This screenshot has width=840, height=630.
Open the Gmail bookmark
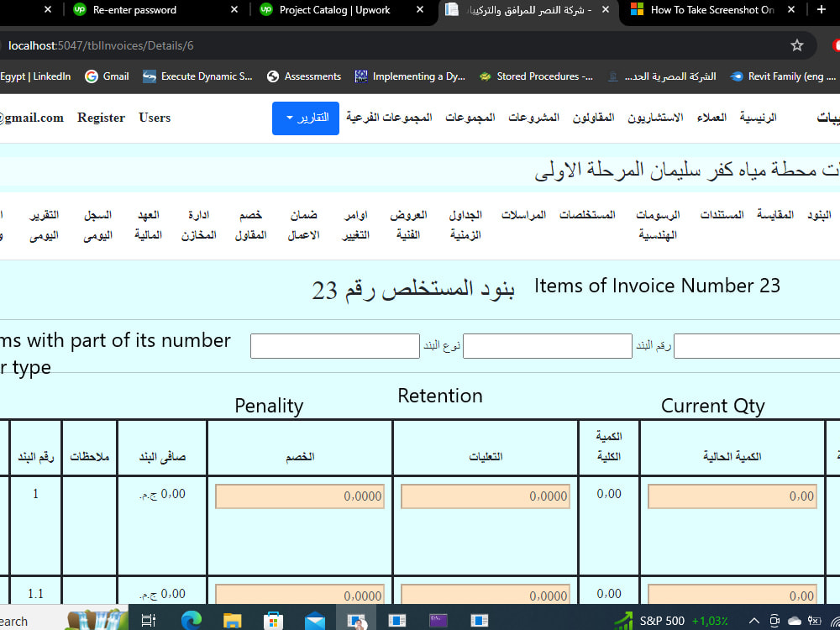pyautogui.click(x=108, y=76)
